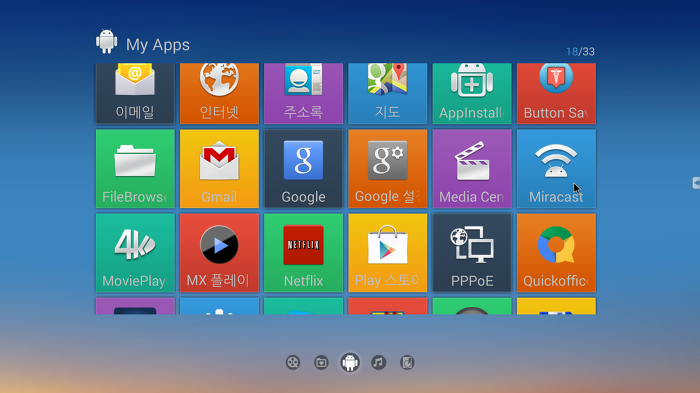Open the 주소록 contacts app
Screen dimensions: 700x393
pos(304,93)
